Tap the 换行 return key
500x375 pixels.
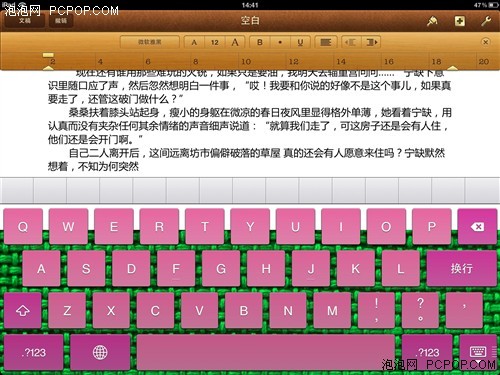(x=462, y=268)
